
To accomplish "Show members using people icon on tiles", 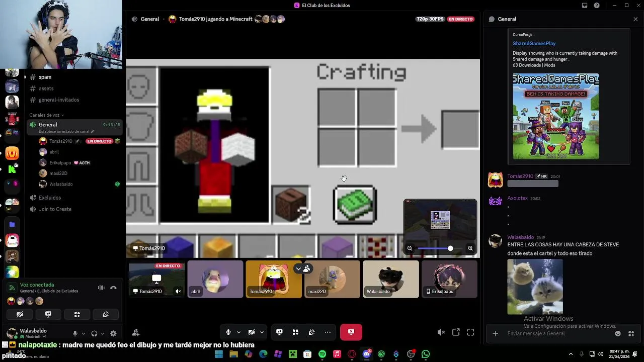I will click(x=306, y=269).
